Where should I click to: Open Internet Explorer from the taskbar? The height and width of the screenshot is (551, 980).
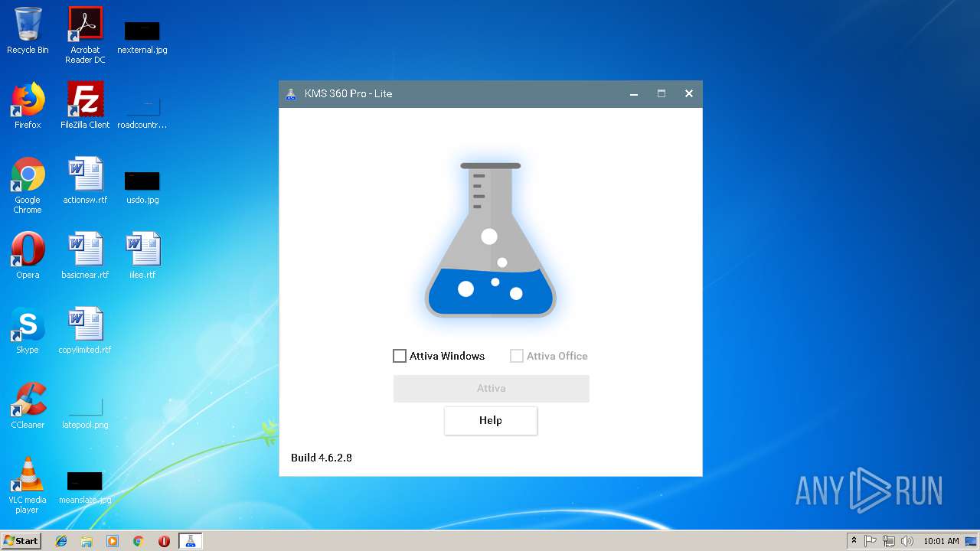tap(61, 541)
